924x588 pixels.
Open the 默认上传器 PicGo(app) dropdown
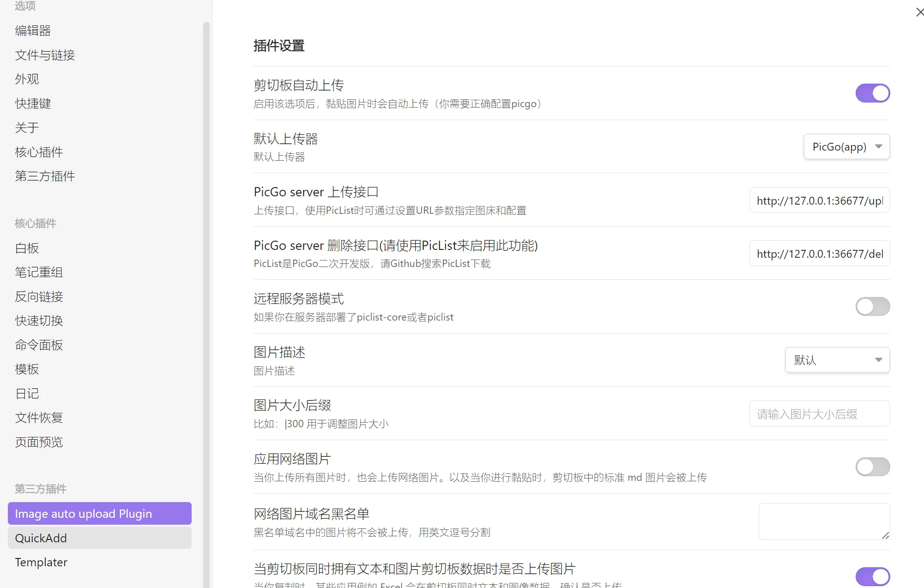[x=846, y=147]
